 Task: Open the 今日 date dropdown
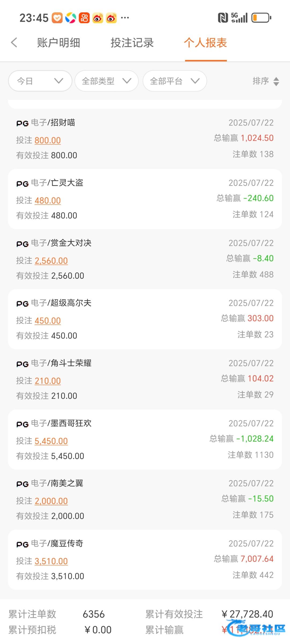(x=40, y=81)
